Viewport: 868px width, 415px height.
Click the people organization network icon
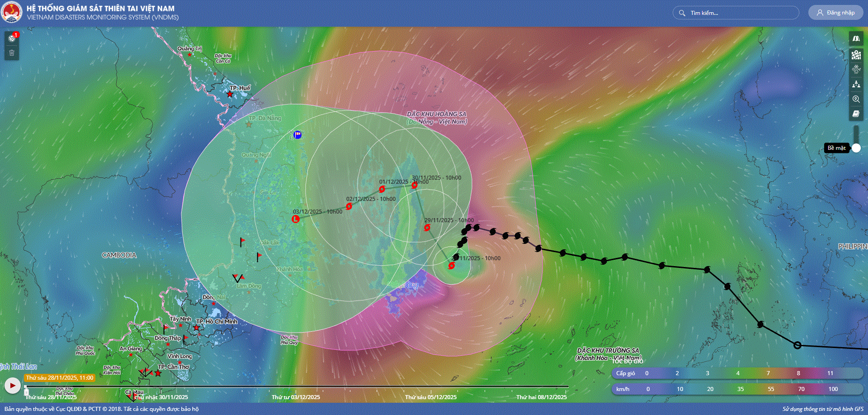click(x=856, y=84)
